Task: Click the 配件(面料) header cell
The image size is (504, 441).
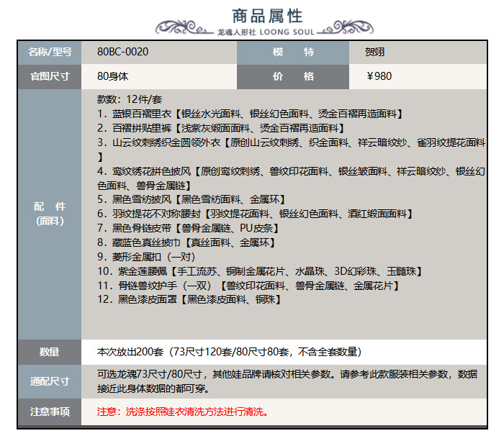Action: (50, 214)
